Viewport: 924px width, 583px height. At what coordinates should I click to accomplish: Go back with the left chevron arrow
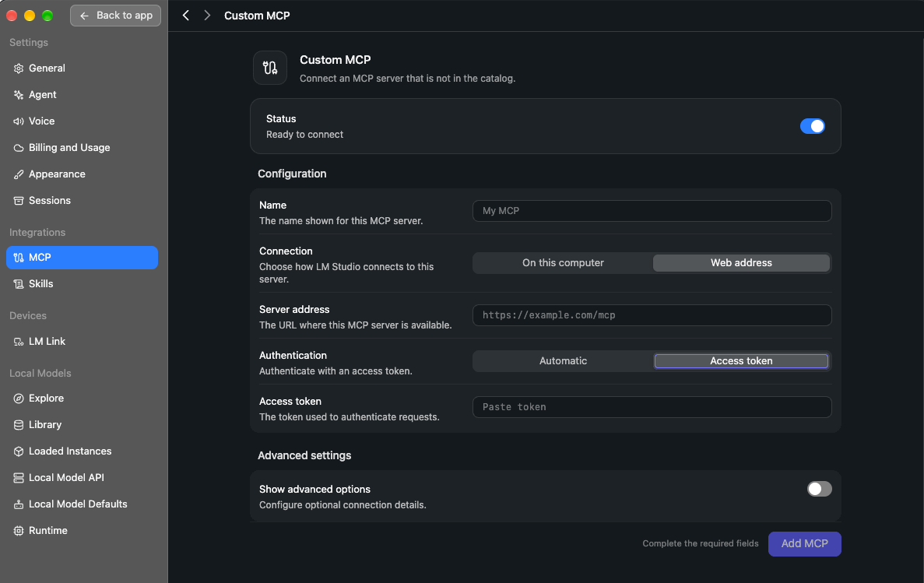coord(185,16)
